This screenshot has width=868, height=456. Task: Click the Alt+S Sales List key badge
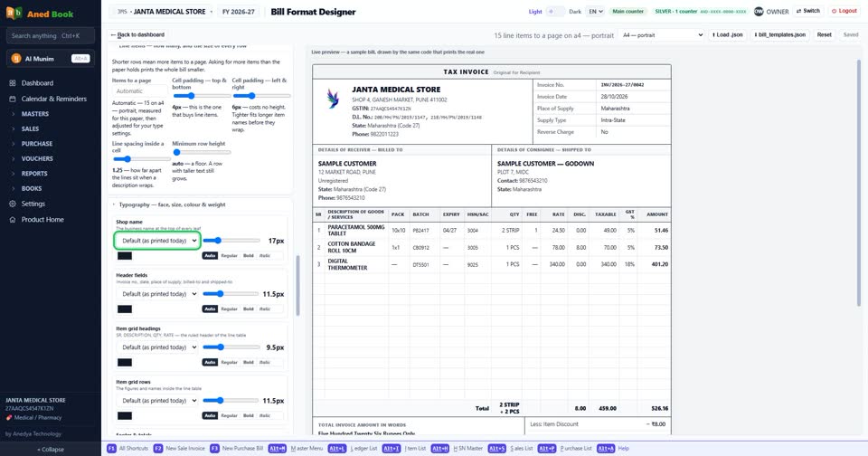point(496,448)
